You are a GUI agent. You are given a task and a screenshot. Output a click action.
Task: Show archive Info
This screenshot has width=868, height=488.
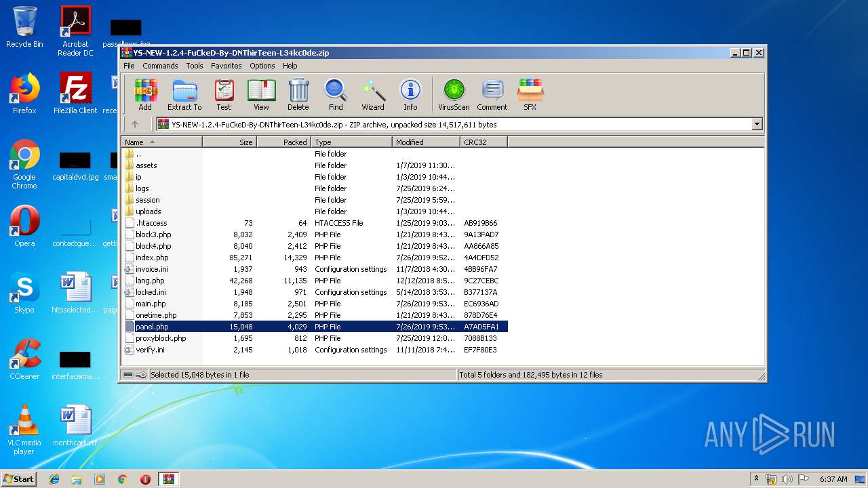tap(410, 94)
